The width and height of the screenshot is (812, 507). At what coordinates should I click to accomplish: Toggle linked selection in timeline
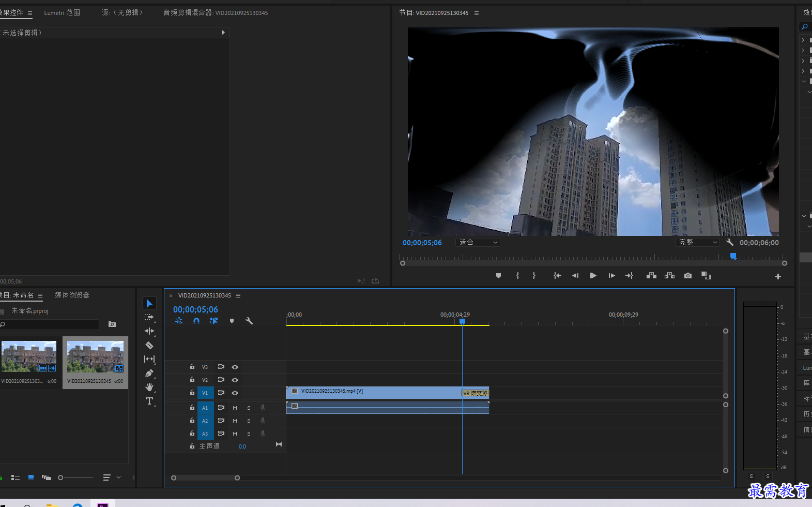tap(214, 321)
